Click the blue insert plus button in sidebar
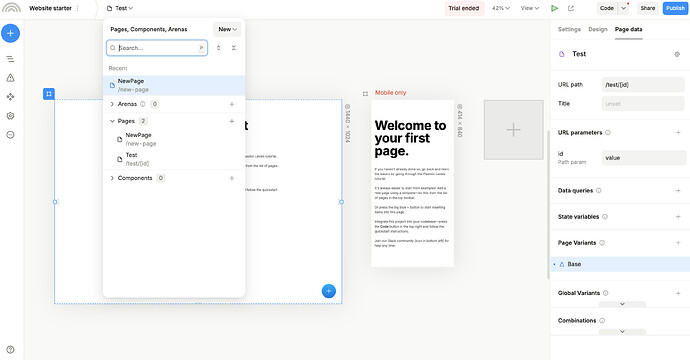690x360 pixels. pyautogui.click(x=11, y=33)
